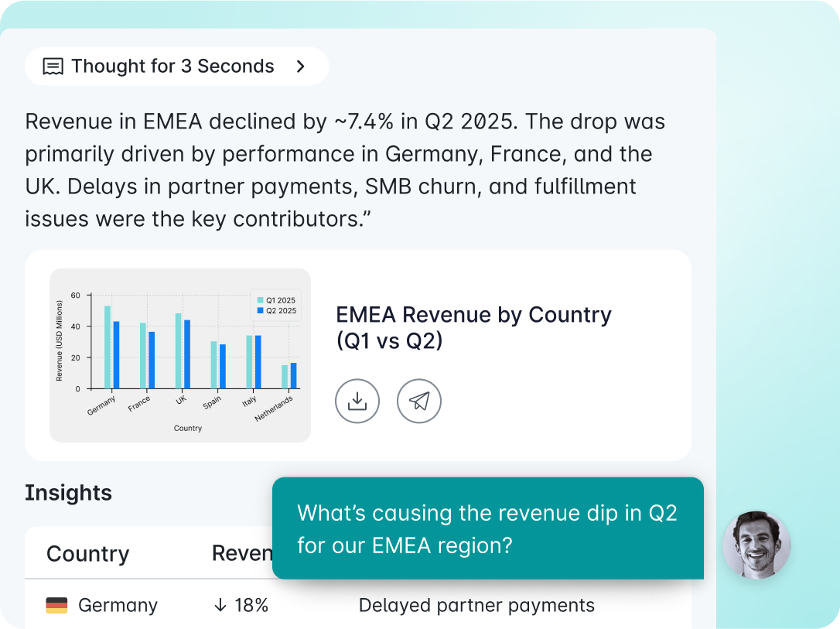Click the send/share paper plane icon

pos(419,401)
